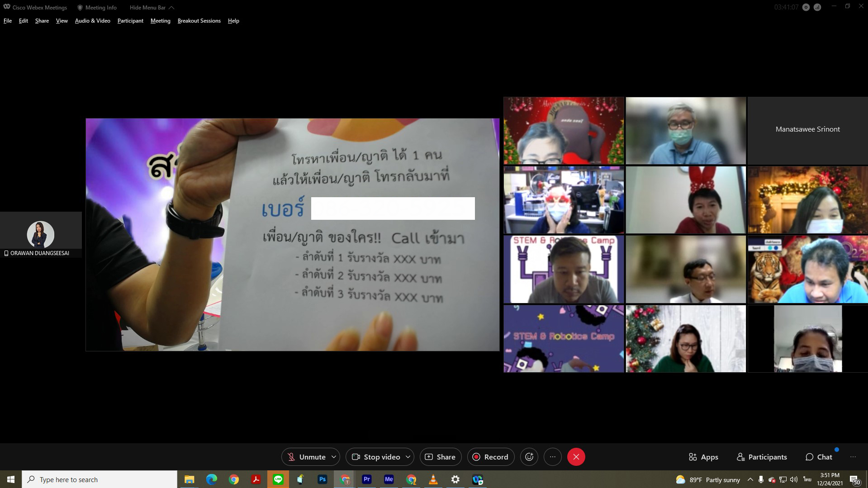Image resolution: width=868 pixels, height=488 pixels.
Task: Expand audio options arrow next to Unmute
Action: point(334,457)
